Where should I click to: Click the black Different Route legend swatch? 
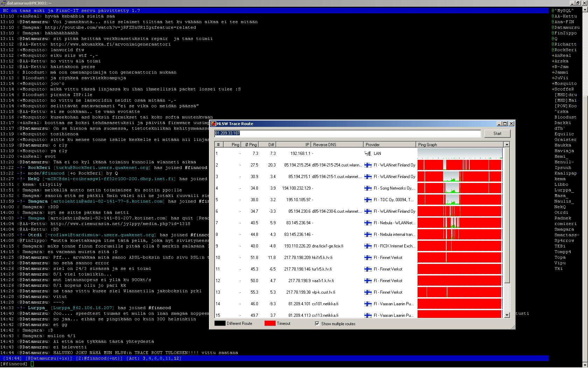pos(220,323)
